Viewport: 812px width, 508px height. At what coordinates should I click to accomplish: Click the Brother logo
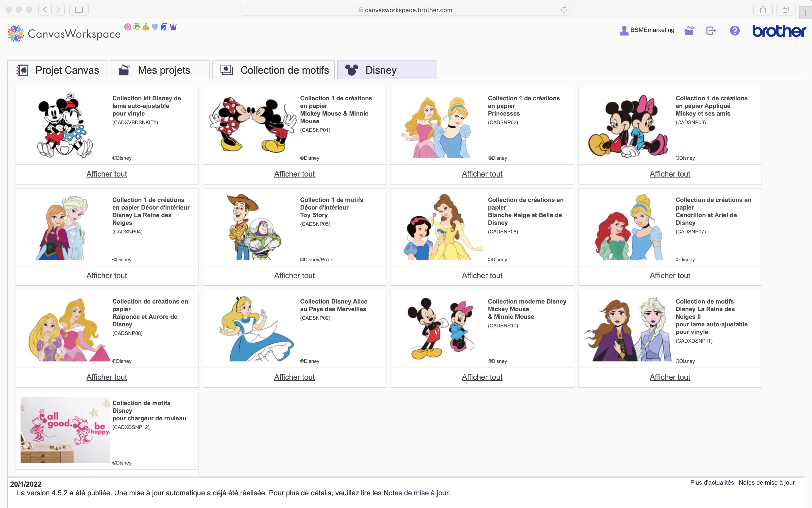[779, 30]
